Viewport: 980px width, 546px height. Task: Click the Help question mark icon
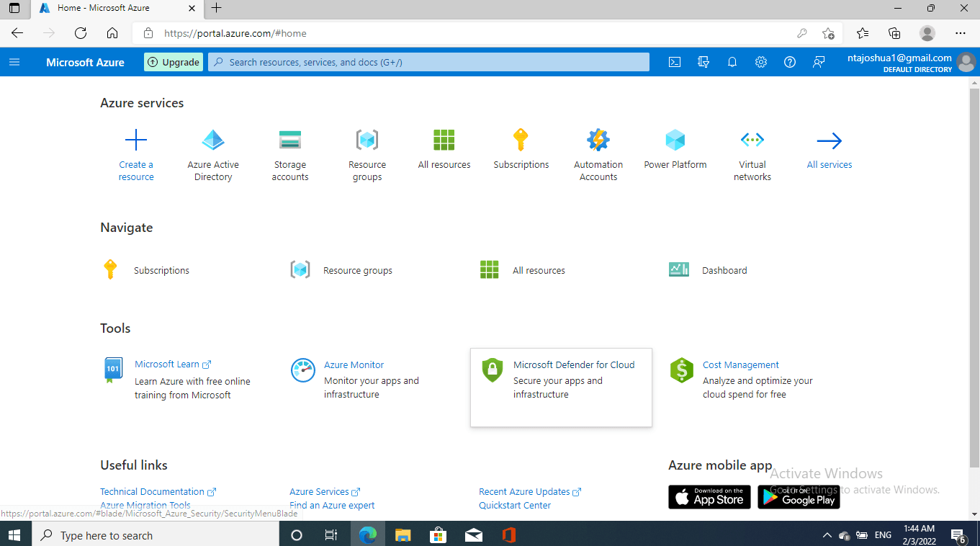point(790,62)
